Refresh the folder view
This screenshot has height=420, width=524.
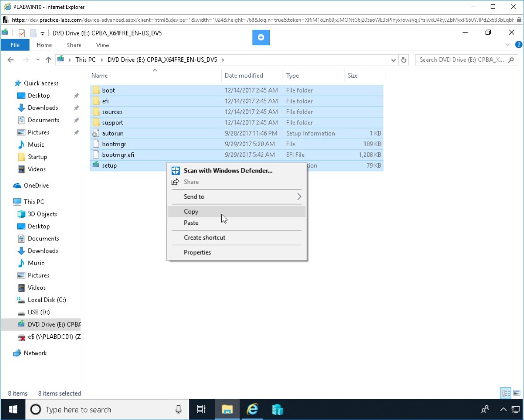[x=404, y=60]
